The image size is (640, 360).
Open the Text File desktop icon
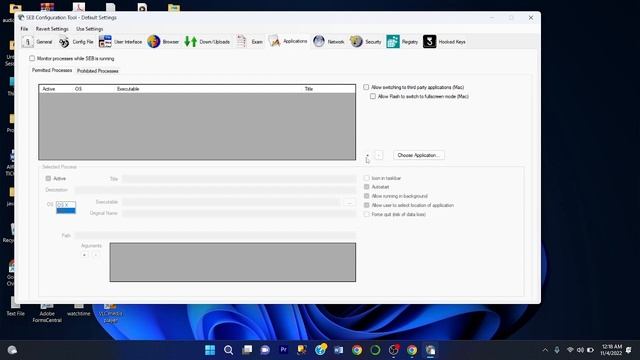[x=16, y=307]
